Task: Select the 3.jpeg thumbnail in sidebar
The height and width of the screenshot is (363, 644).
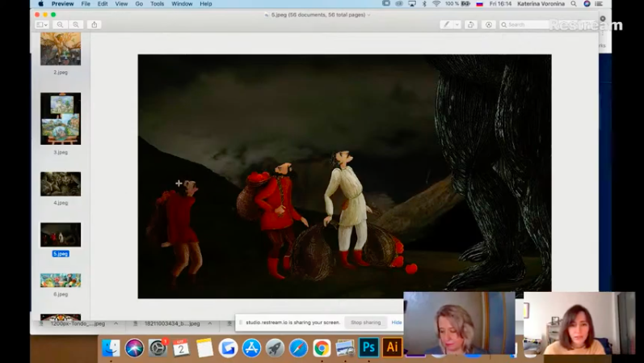Action: point(61,118)
